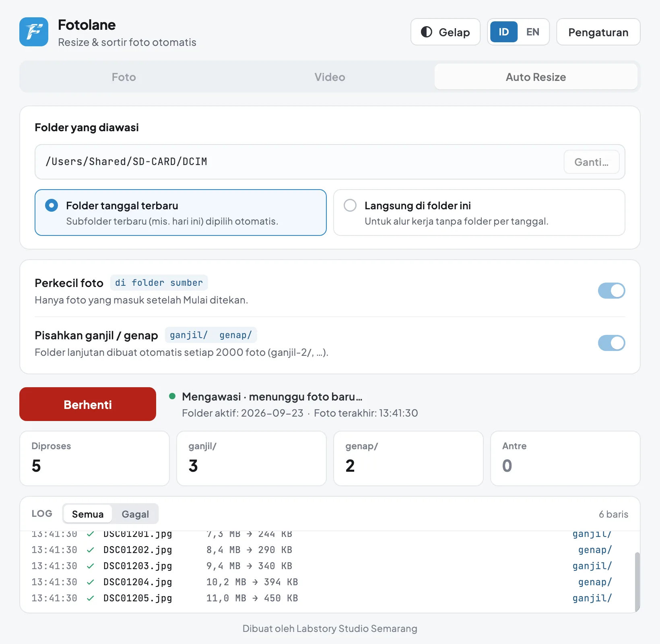Click "9,4 MB → 340 KB" in the log

point(250,566)
